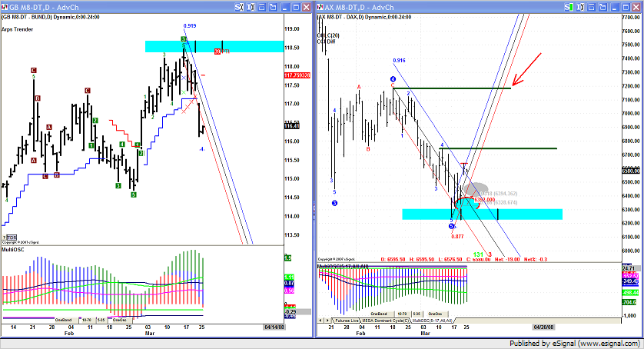644x349 pixels.
Task: Maximize the GB M8-DT chart window
Action: (x=297, y=6)
